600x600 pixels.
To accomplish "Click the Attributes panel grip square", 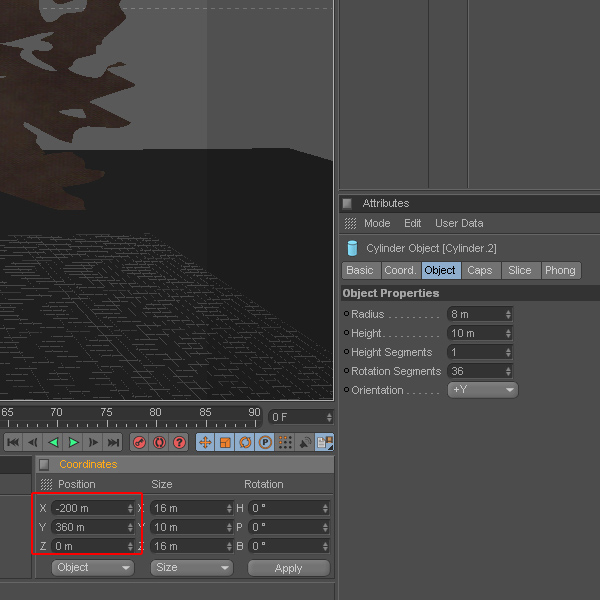I will pos(347,204).
